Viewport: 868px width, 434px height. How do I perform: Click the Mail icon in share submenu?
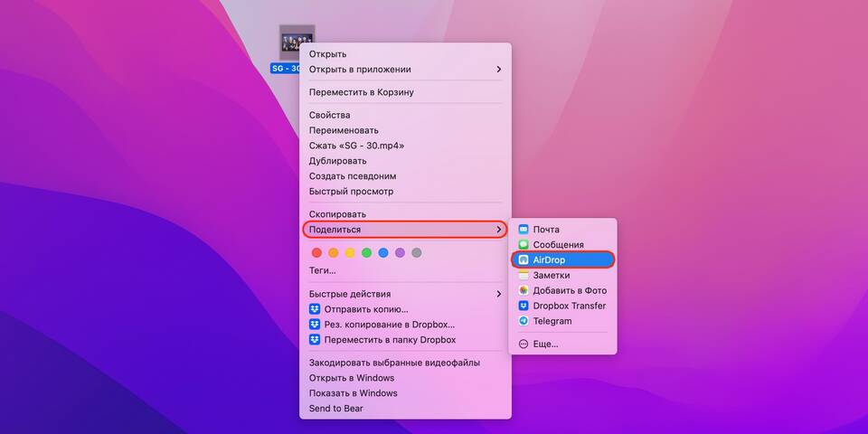[x=524, y=229]
